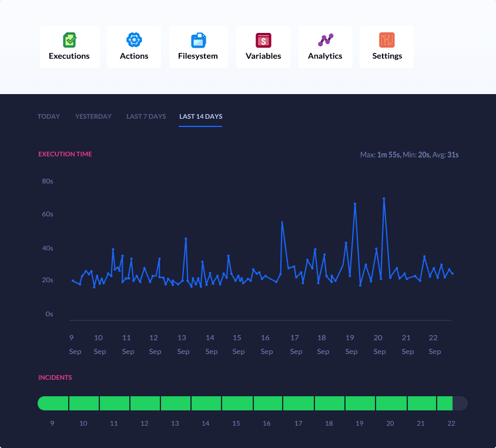This screenshot has height=448, width=496.
Task: Open the Executions label link
Action: pyautogui.click(x=69, y=56)
